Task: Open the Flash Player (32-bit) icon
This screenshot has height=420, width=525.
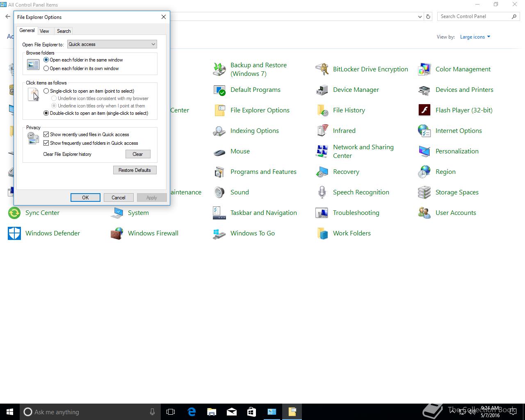Action: [425, 110]
